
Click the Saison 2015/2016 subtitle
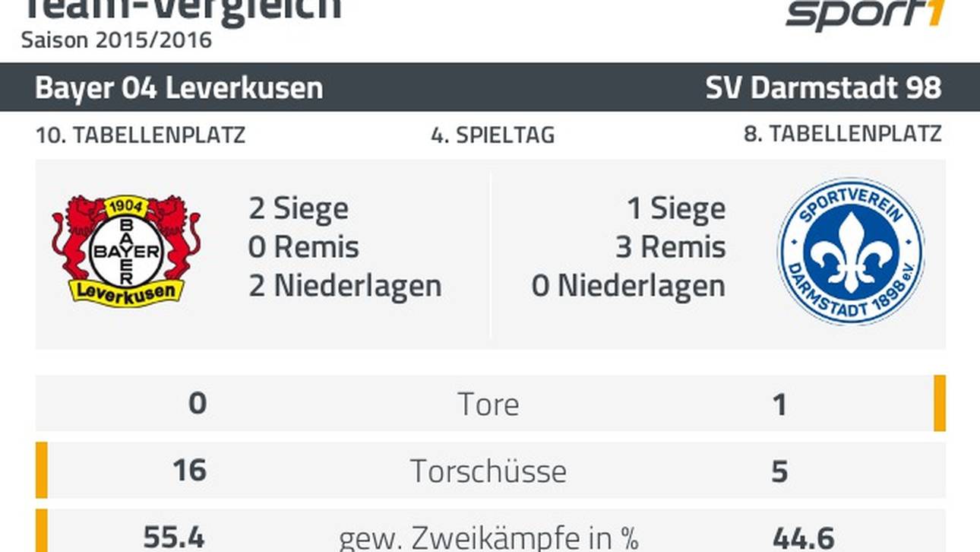pos(116,40)
